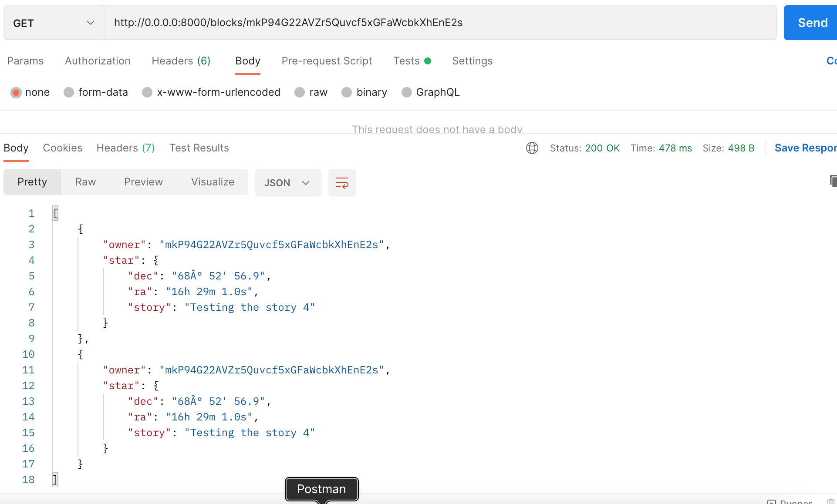Click the Status 200 OK text

tap(584, 148)
